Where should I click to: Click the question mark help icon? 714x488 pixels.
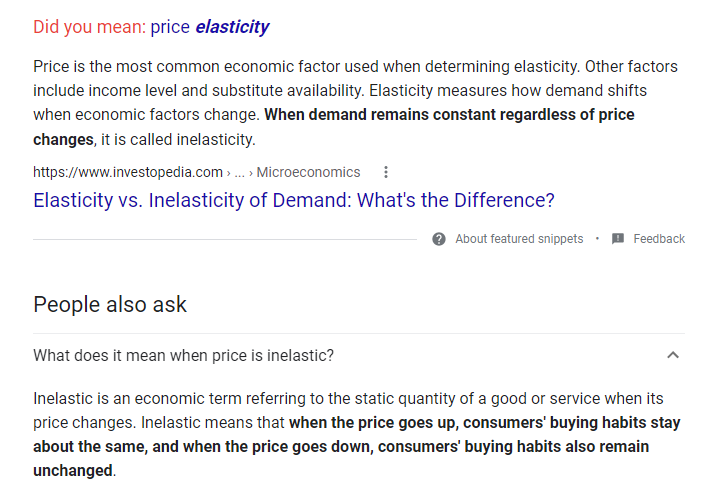point(439,239)
